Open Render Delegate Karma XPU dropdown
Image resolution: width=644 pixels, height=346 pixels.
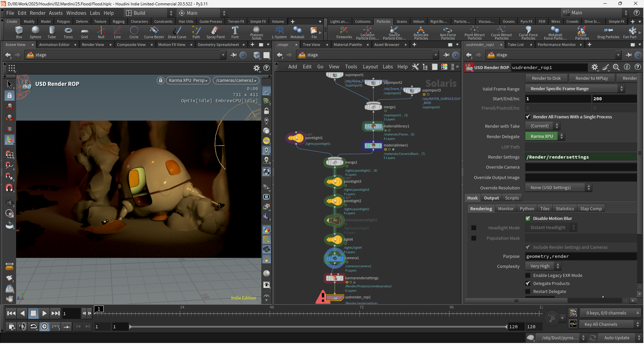click(545, 136)
